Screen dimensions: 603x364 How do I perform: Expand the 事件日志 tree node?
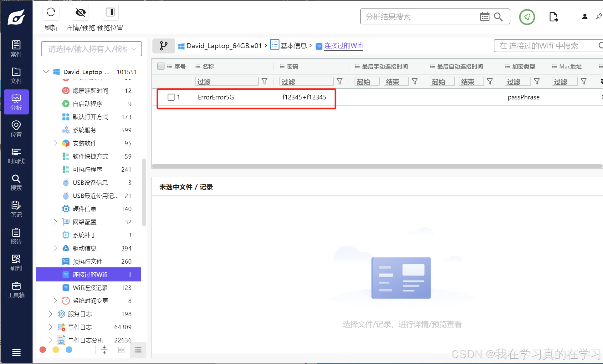tap(51, 327)
